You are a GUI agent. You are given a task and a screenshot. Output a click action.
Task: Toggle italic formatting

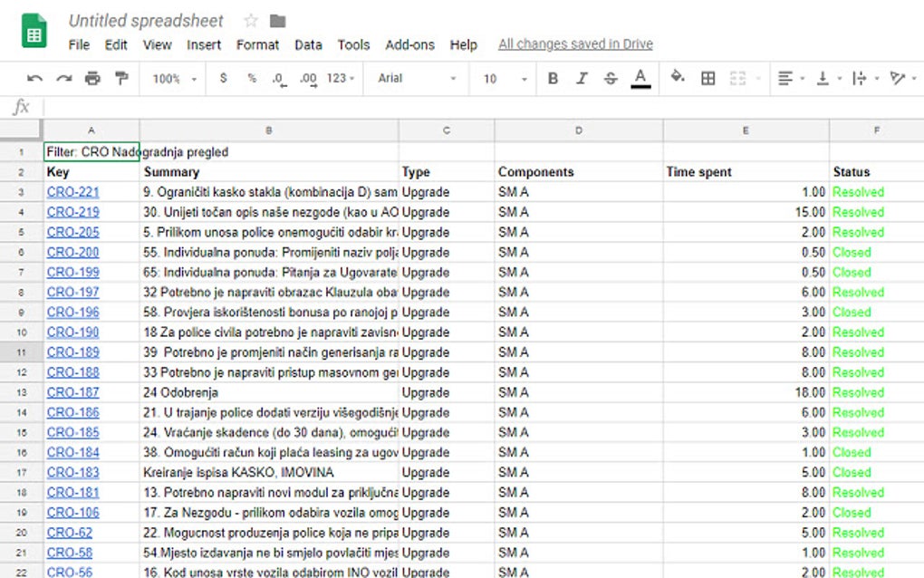click(x=580, y=79)
